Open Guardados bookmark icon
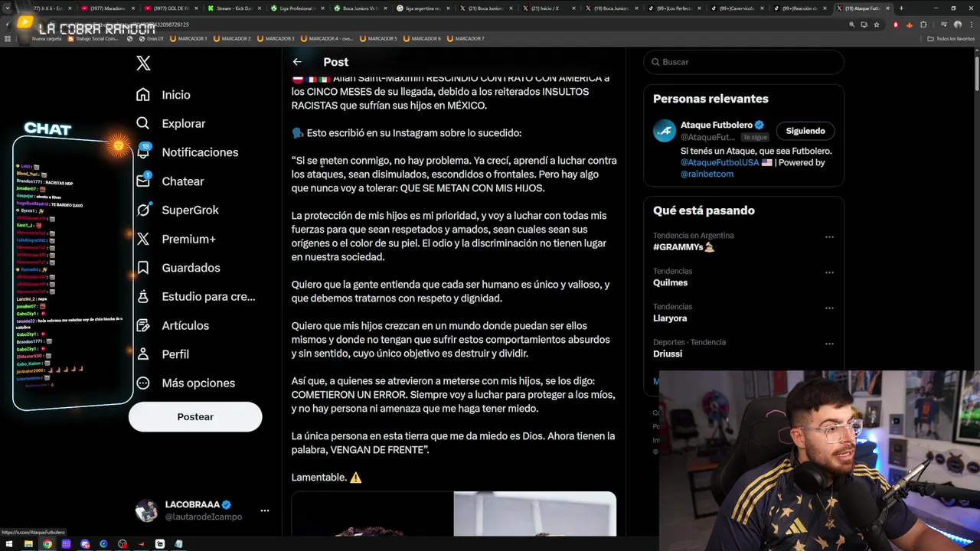Viewport: 980px width, 551px height. (143, 268)
